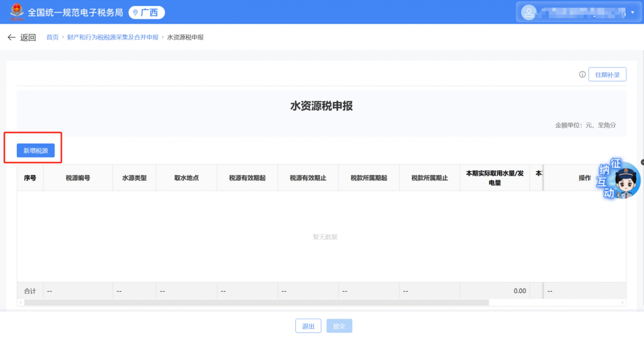Click the user avatar icon at top right
The image size is (644, 337).
coord(529,12)
